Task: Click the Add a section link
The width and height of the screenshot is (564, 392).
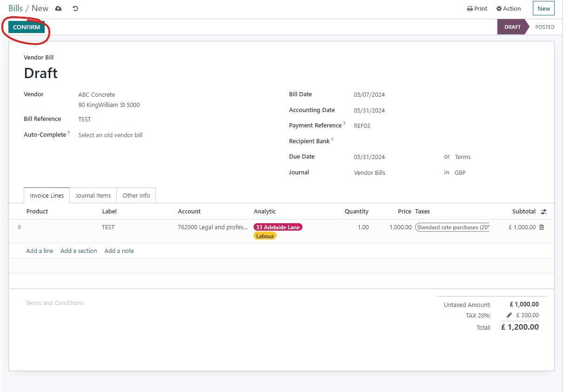Action: (x=79, y=251)
